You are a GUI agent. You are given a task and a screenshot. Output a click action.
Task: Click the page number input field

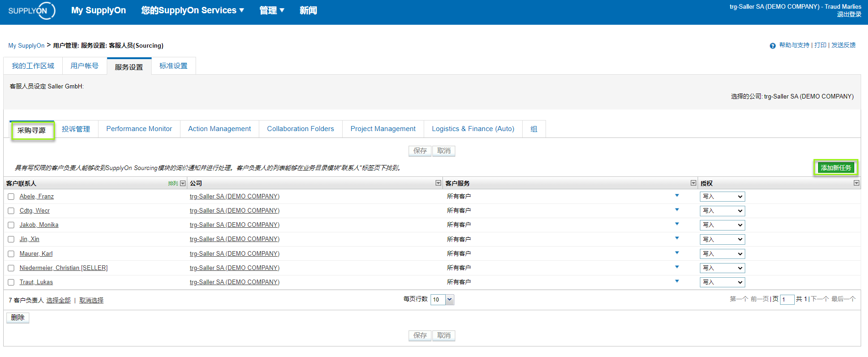tap(787, 300)
